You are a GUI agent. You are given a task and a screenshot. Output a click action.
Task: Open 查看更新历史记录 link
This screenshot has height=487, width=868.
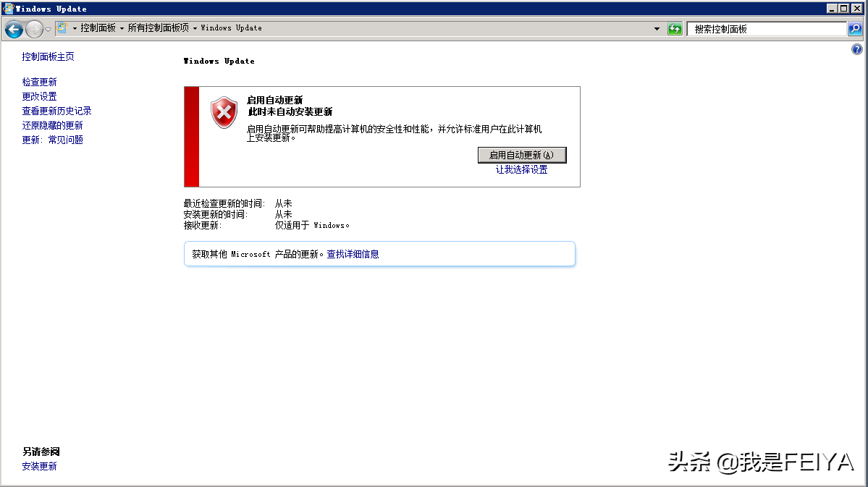57,111
